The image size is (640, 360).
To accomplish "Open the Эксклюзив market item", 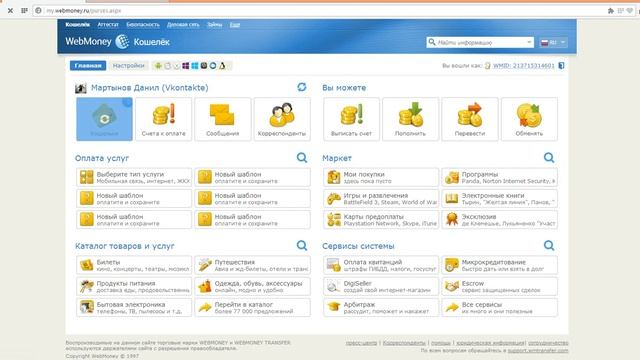I will tap(500, 220).
